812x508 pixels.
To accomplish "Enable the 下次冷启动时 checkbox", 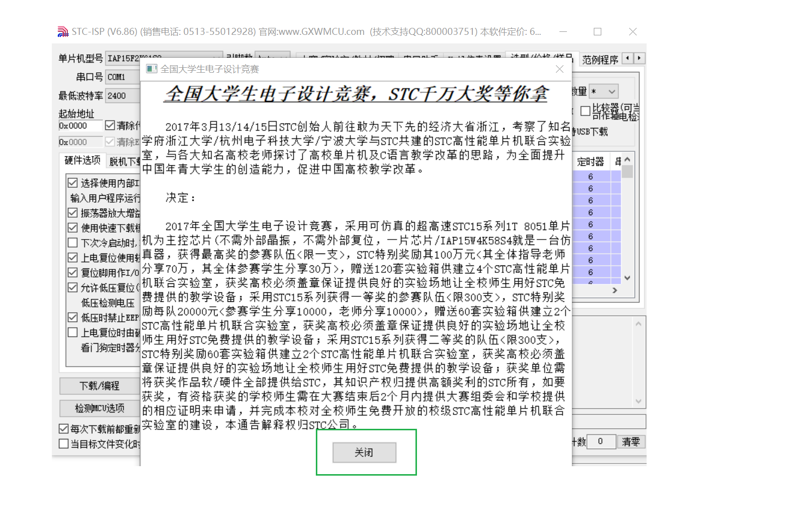I will click(73, 243).
